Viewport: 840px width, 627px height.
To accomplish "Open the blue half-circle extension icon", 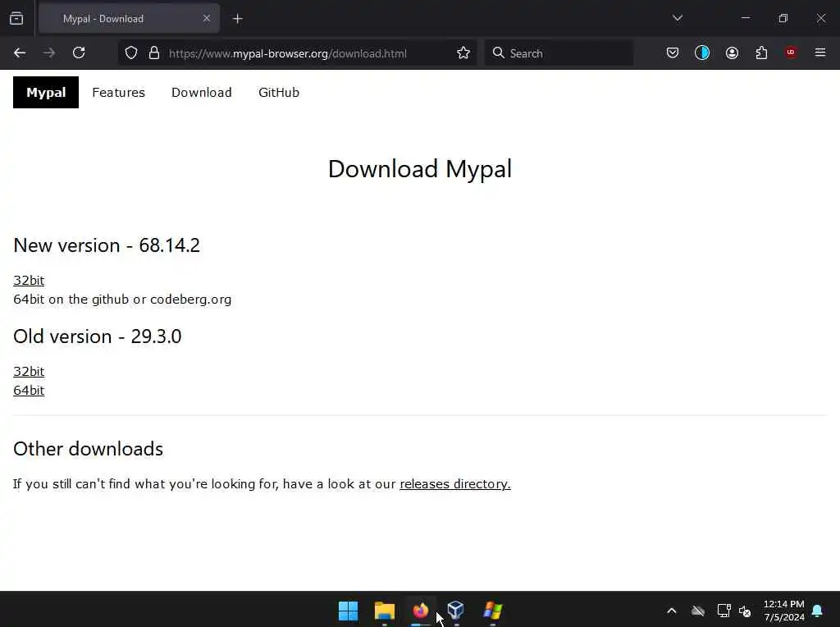I will point(702,53).
